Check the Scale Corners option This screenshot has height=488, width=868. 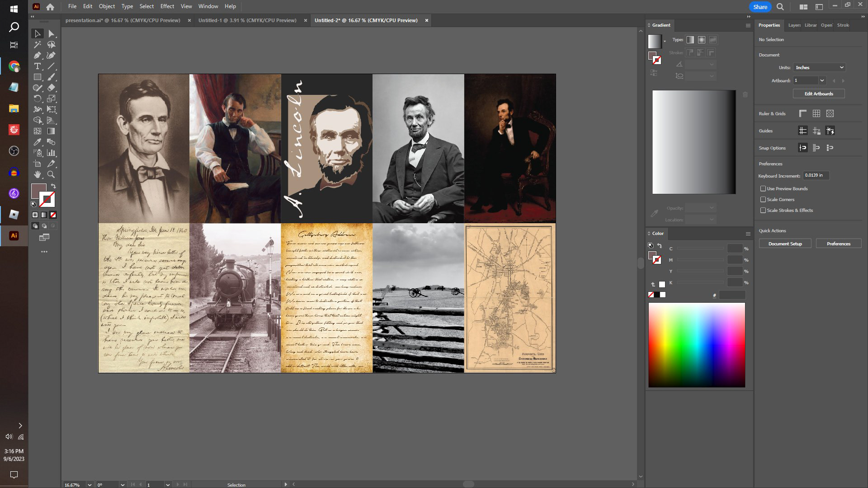coord(763,199)
